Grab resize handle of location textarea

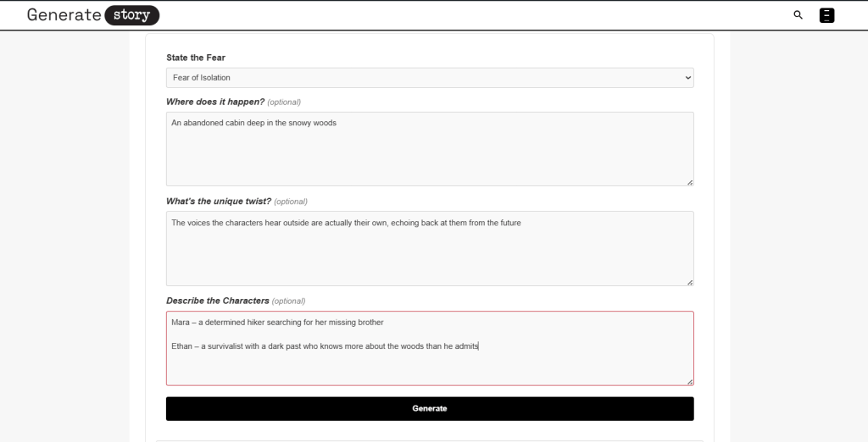(689, 182)
